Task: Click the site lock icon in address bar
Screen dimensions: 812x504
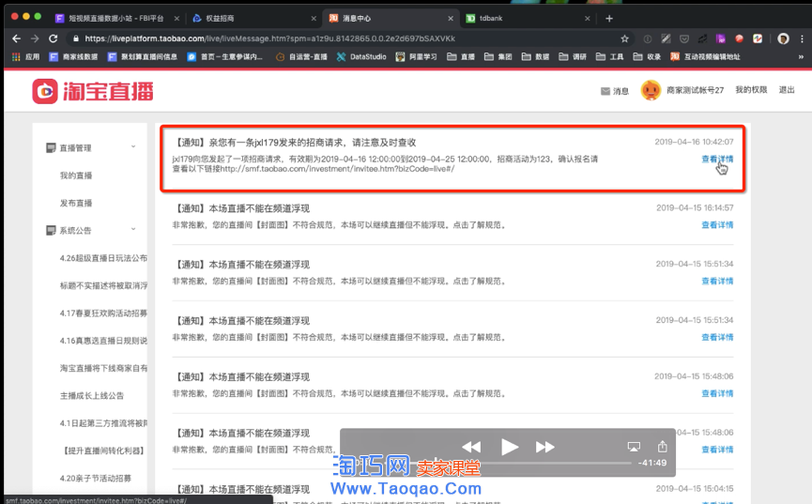Action: click(76, 38)
